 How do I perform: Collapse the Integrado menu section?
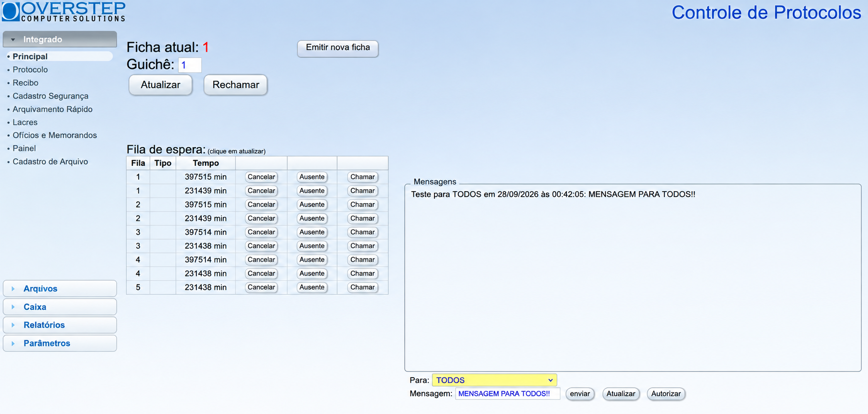[60, 39]
